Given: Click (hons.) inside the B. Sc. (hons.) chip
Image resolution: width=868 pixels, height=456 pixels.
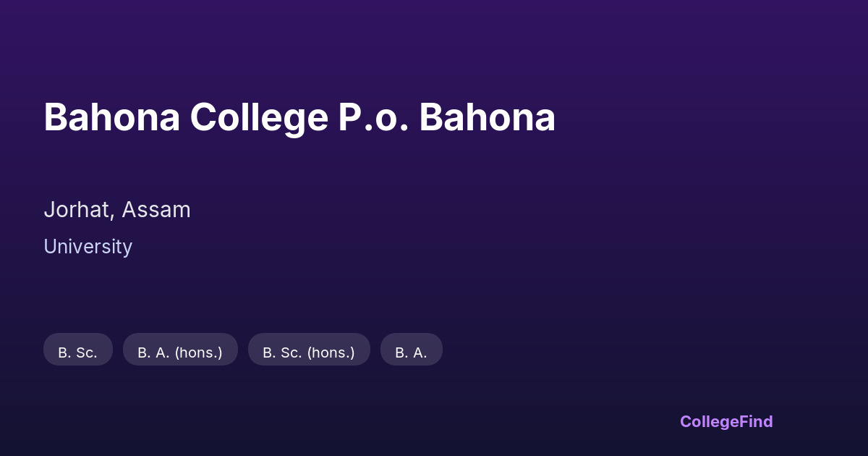Looking at the screenshot, I should tap(331, 352).
